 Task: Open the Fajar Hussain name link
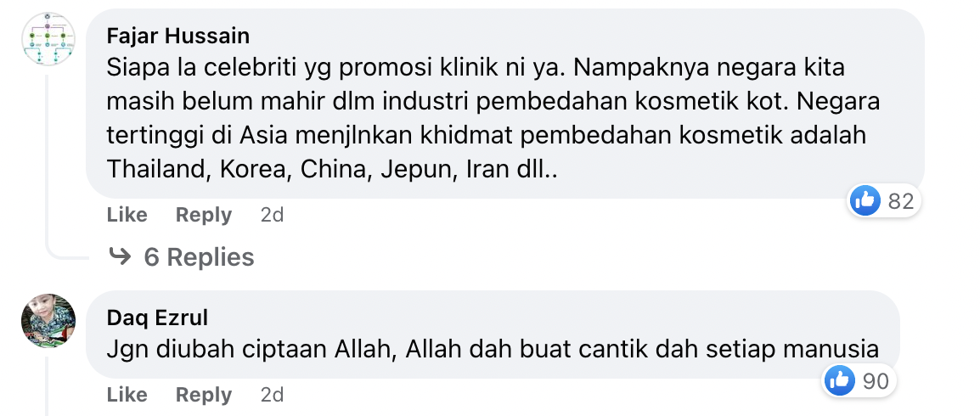click(x=178, y=36)
